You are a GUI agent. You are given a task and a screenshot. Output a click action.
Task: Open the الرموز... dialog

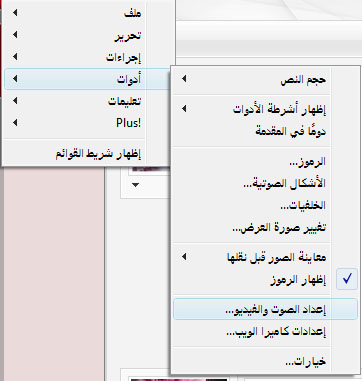(x=266, y=162)
